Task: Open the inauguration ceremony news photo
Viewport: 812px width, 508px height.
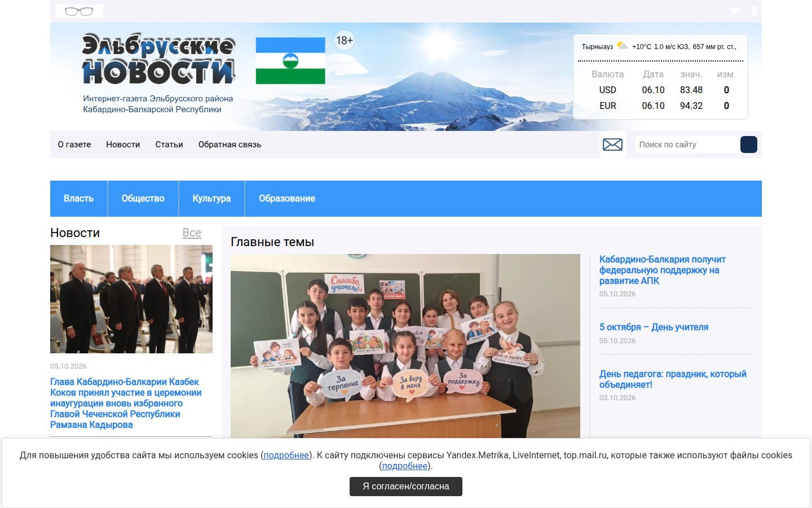Action: click(x=131, y=299)
